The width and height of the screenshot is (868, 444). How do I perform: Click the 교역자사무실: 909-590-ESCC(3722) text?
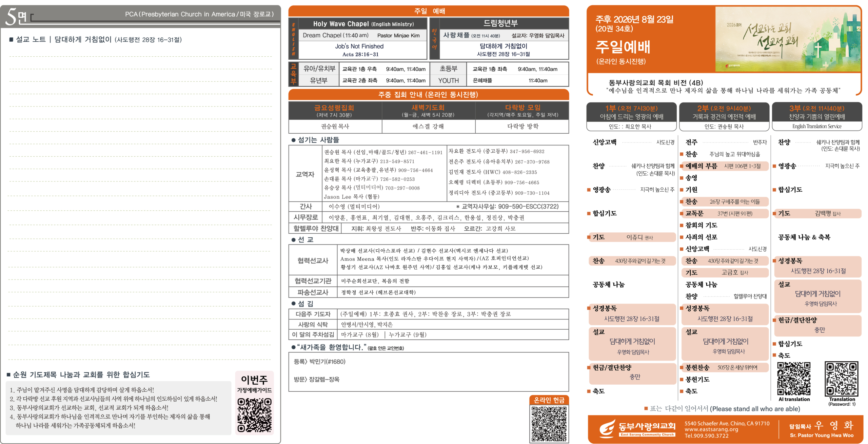(508, 206)
